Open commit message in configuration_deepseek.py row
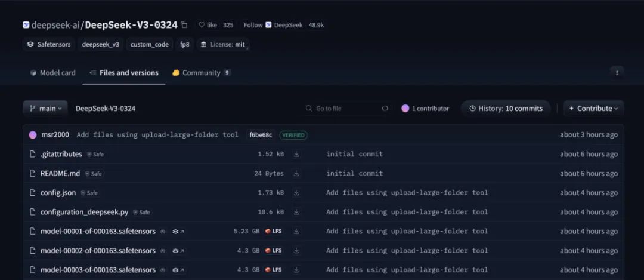Screen dimensions: 644x280 [407, 212]
